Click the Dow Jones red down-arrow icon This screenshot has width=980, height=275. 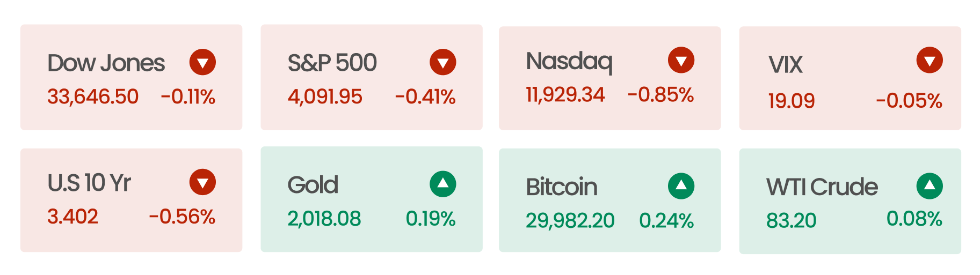202,62
